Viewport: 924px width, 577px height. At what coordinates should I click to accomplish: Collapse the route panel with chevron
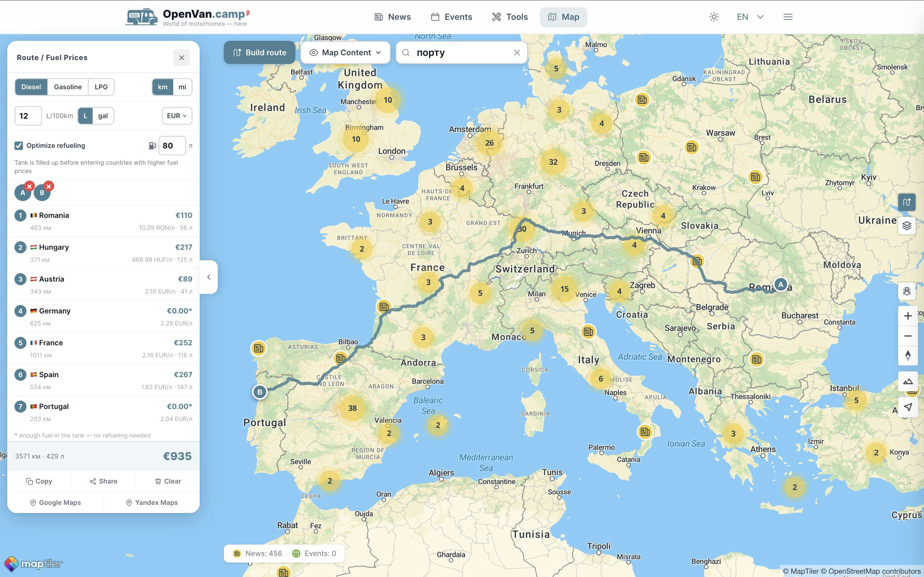(208, 277)
